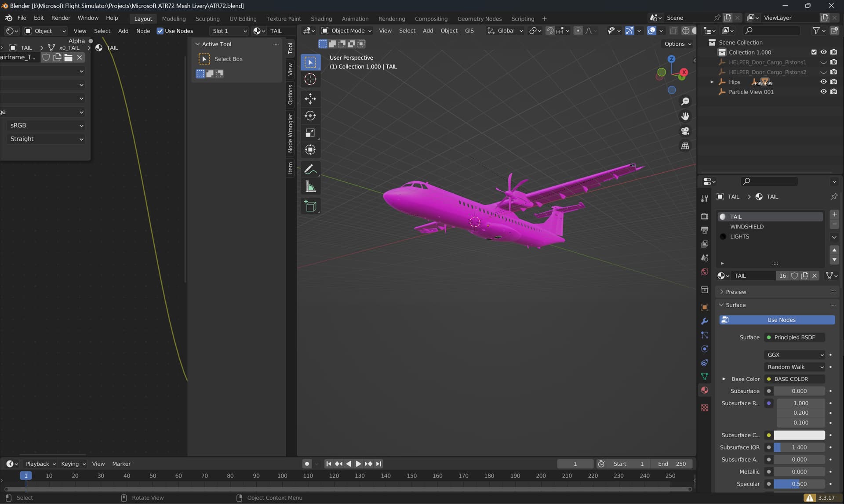This screenshot has height=504, width=844.
Task: Select the Scale tool icon
Action: [x=310, y=133]
